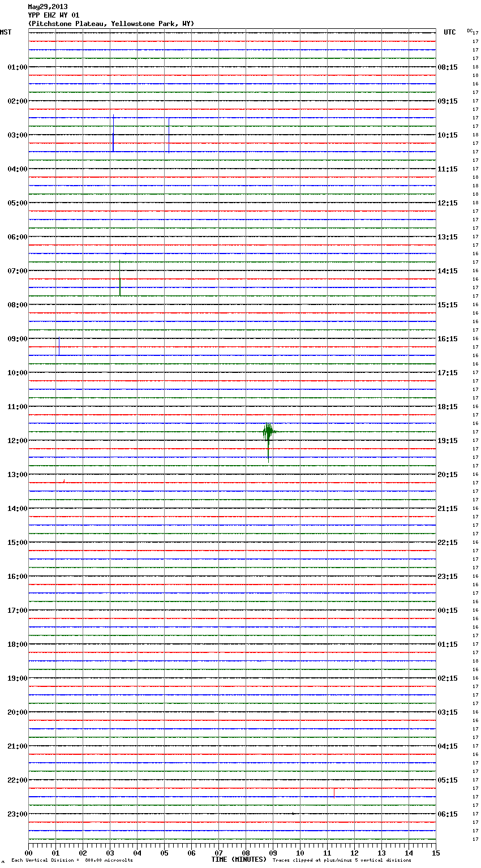Click the DC column header
Image resolution: width=481 pixels, height=868 pixels.
coord(470,31)
